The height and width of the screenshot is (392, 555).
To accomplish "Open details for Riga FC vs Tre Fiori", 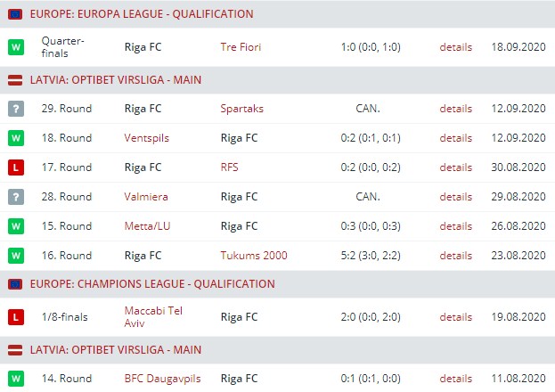I will coord(455,46).
